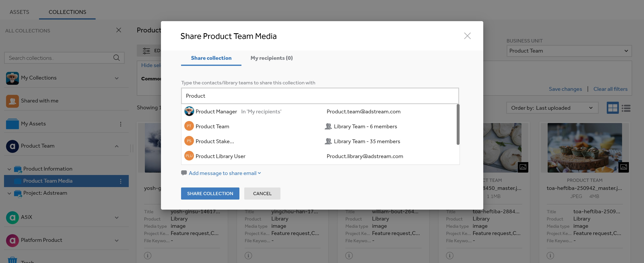Click the PS avatar for Product Stakeholders
The width and height of the screenshot is (644, 263).
(x=189, y=141)
